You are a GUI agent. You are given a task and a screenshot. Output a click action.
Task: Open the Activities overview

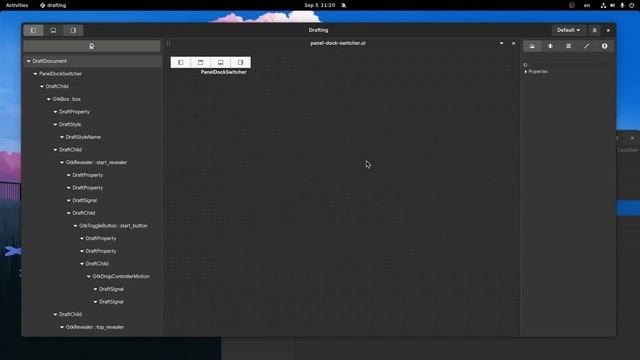point(17,5)
